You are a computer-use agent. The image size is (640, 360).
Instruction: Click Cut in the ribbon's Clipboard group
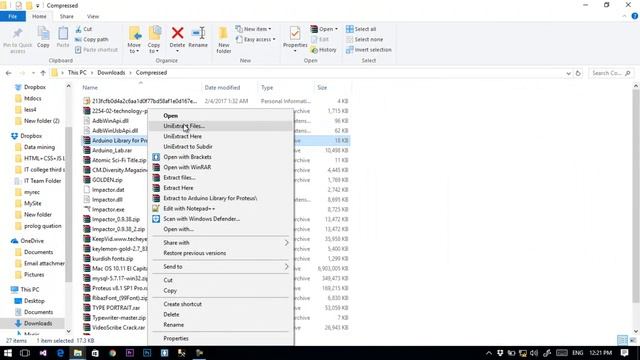(x=84, y=29)
